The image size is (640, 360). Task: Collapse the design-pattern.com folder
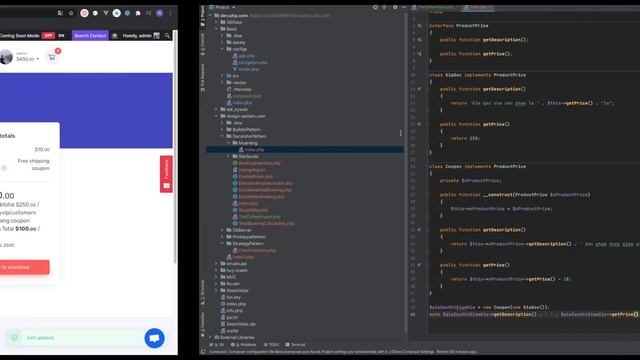pos(216,116)
